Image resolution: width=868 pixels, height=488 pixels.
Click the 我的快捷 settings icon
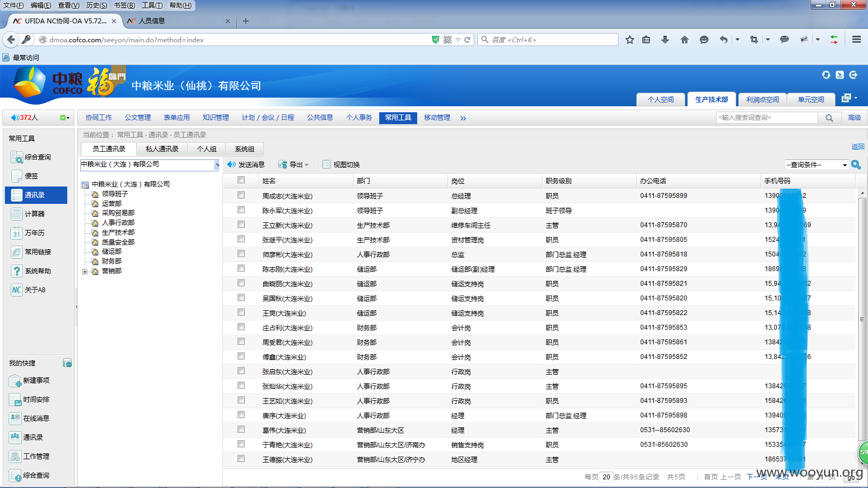(67, 363)
